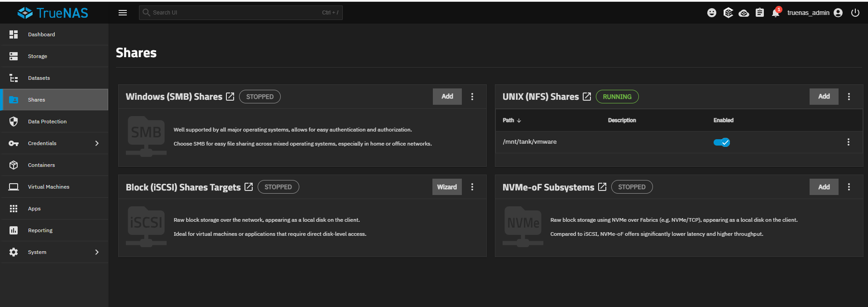Click the Containers cube icon
The width and height of the screenshot is (868, 307).
[x=14, y=165]
